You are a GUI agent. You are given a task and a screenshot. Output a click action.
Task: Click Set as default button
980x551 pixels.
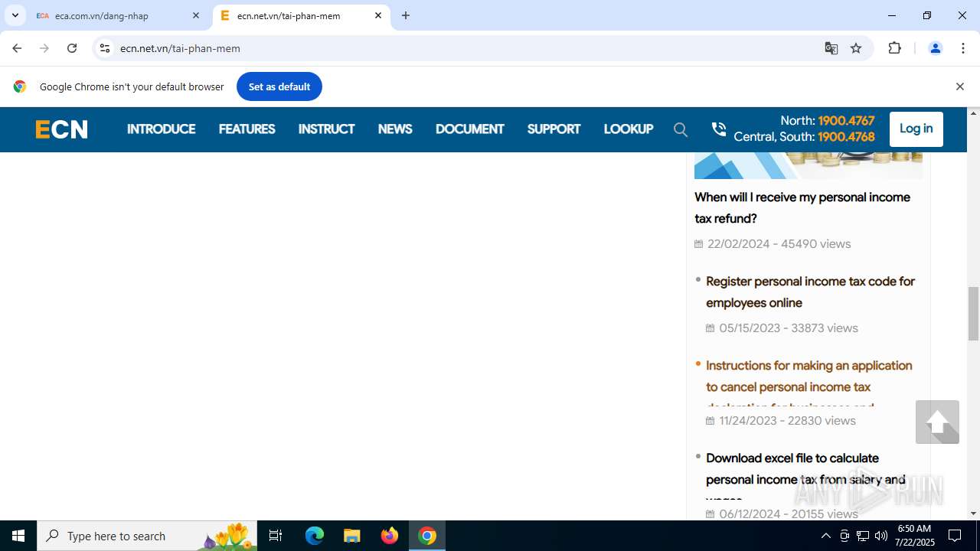point(279,86)
